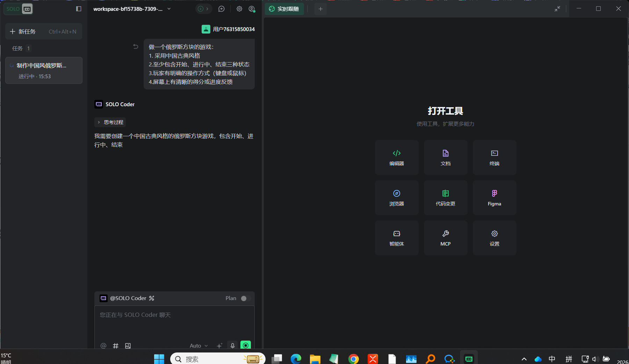
Task: Open new chat bubble icon in header
Action: tap(221, 9)
